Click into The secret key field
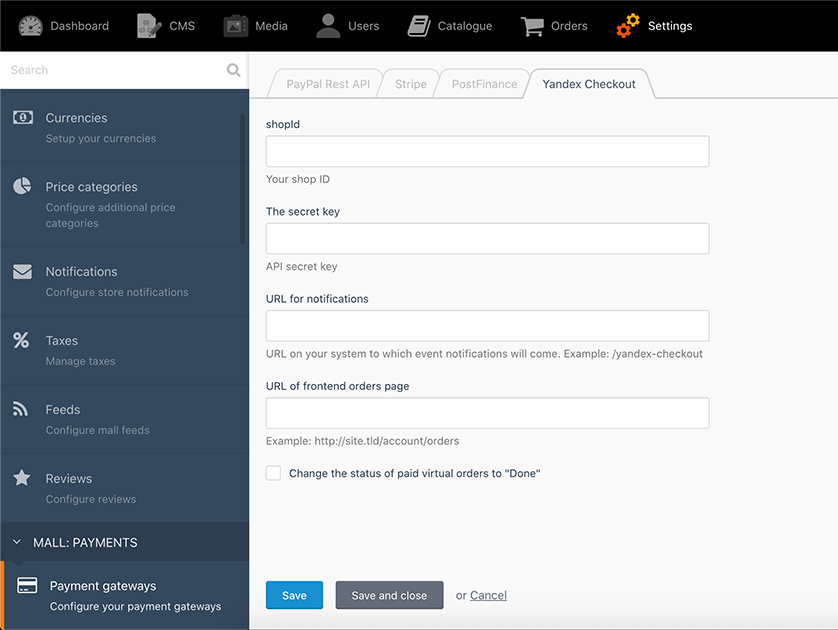This screenshot has width=838, height=630. tap(487, 238)
